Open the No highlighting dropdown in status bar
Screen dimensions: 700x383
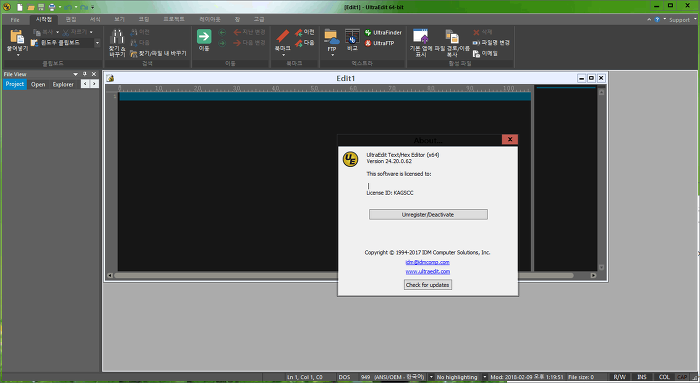[x=484, y=377]
